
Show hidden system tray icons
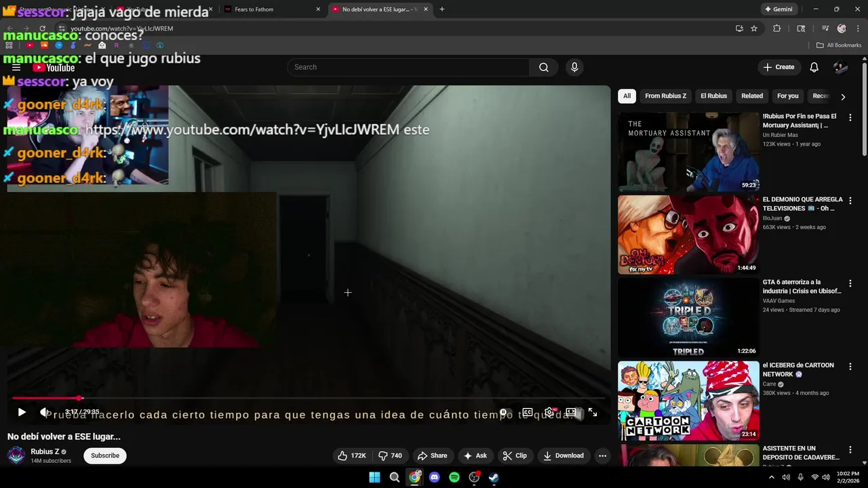(771, 477)
